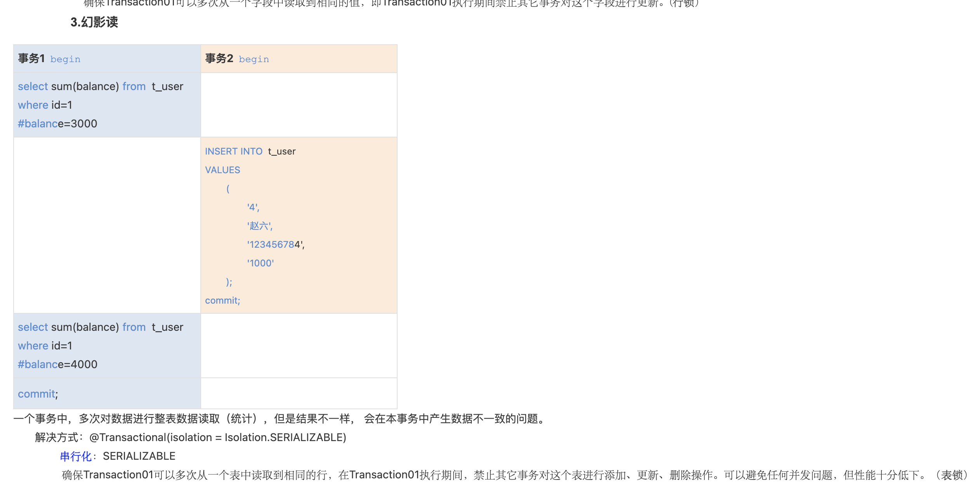Click the '123456784' value
Viewport: 980px width, 497px height.
pos(276,245)
